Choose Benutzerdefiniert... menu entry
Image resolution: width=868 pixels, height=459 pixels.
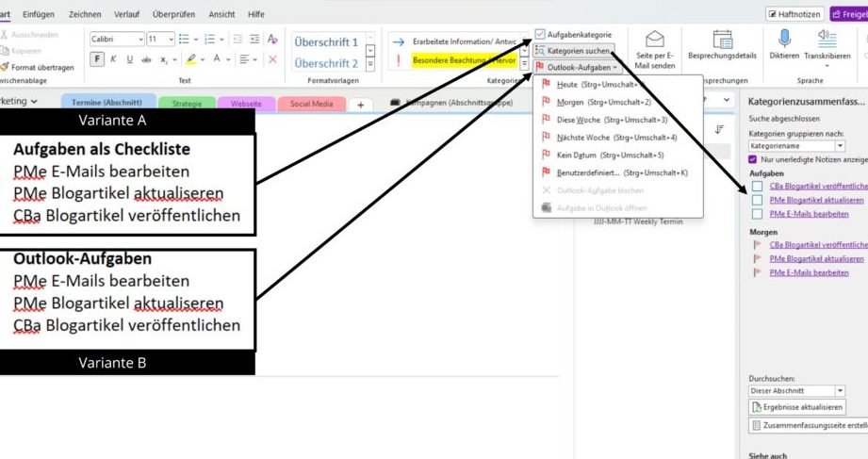(618, 172)
